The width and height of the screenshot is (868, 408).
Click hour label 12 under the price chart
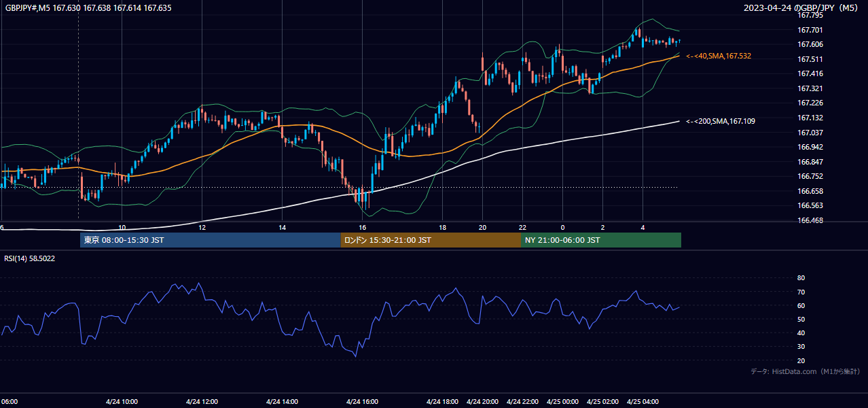[x=202, y=227]
